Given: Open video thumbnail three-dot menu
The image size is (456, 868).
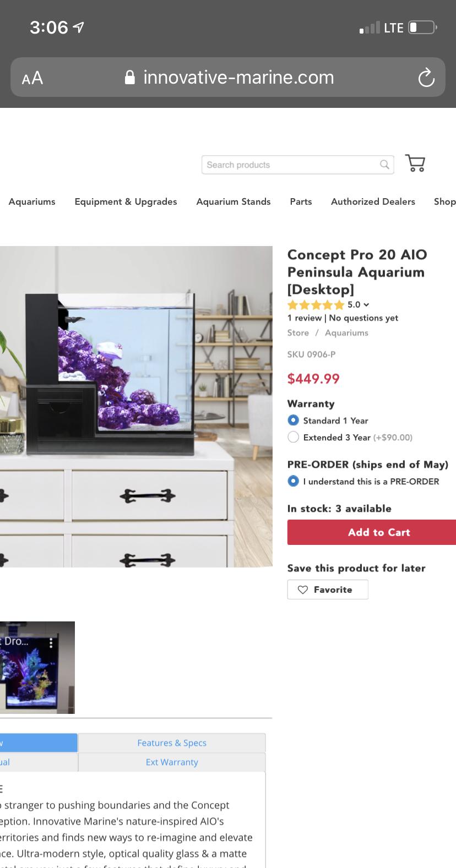Looking at the screenshot, I should 51,642.
